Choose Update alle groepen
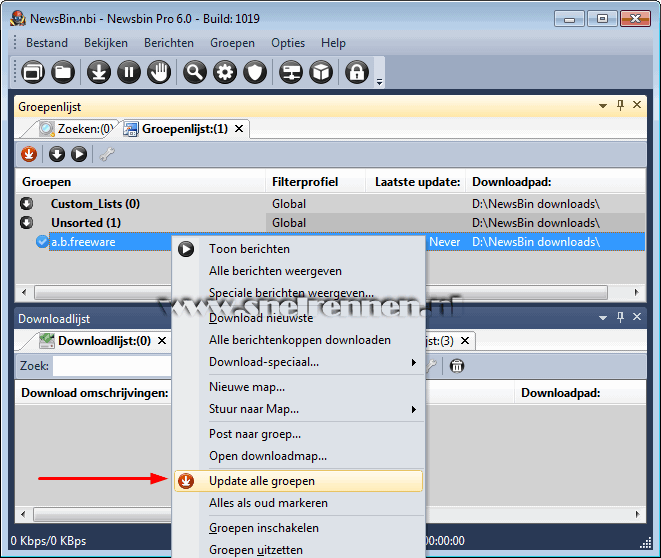This screenshot has width=661, height=558. click(x=298, y=481)
